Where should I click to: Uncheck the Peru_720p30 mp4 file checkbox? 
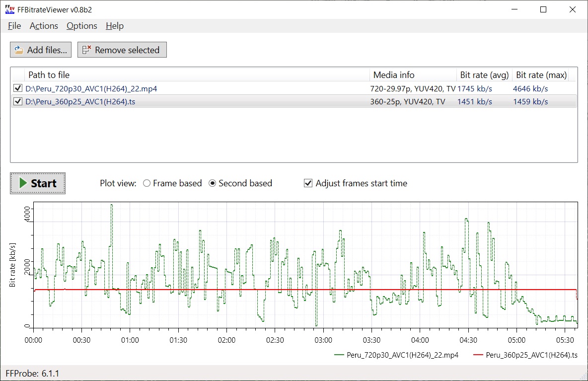coord(18,88)
